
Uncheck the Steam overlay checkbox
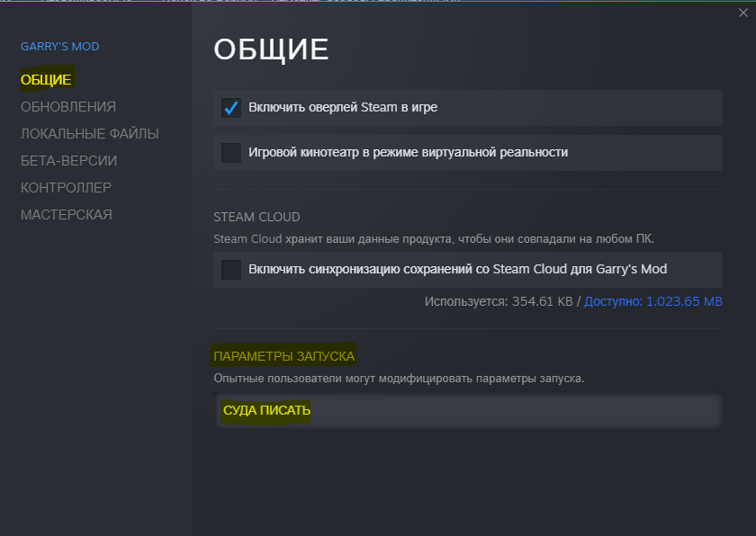tap(231, 108)
